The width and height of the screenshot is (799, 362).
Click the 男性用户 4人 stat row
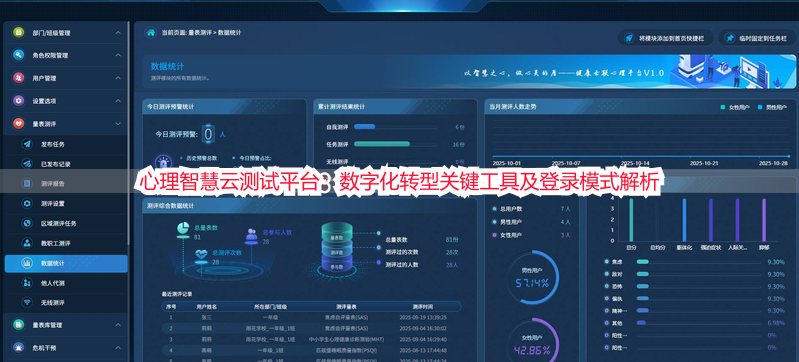coord(531,222)
